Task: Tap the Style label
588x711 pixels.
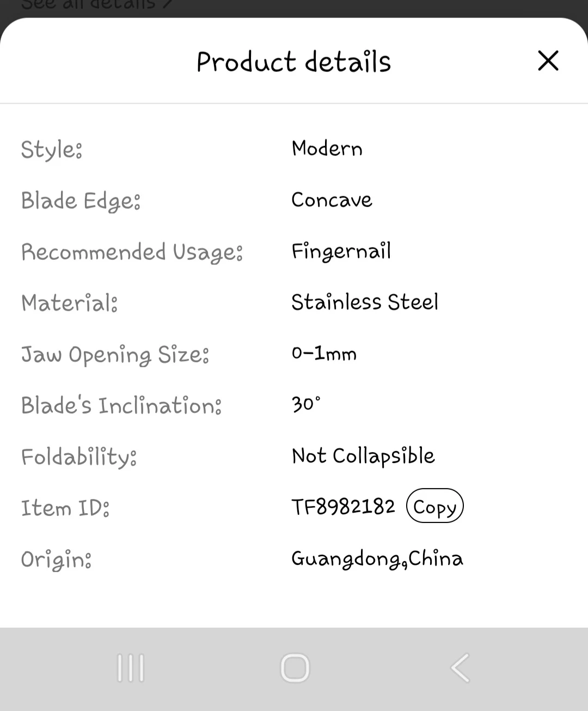Action: pos(52,149)
